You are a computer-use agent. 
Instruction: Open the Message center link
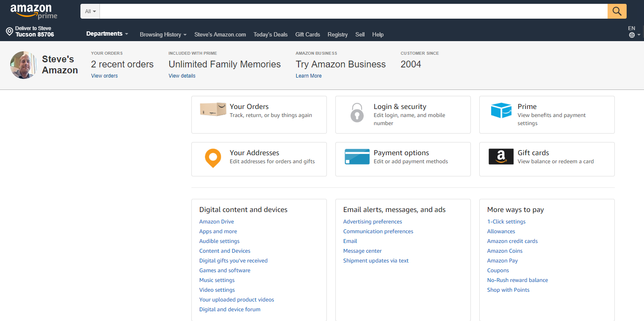[362, 251]
